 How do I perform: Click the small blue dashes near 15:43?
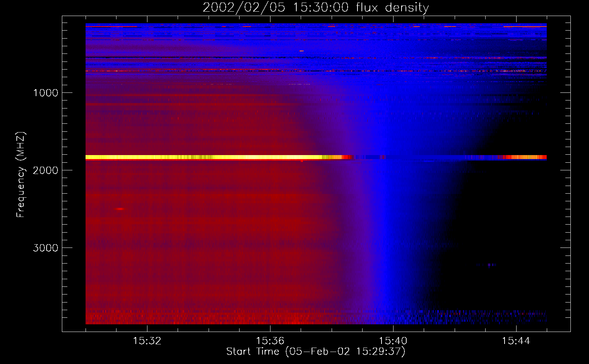pyautogui.click(x=486, y=265)
